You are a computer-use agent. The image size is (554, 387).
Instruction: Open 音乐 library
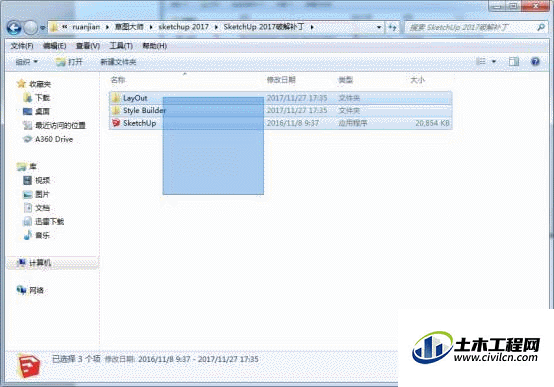click(x=42, y=235)
